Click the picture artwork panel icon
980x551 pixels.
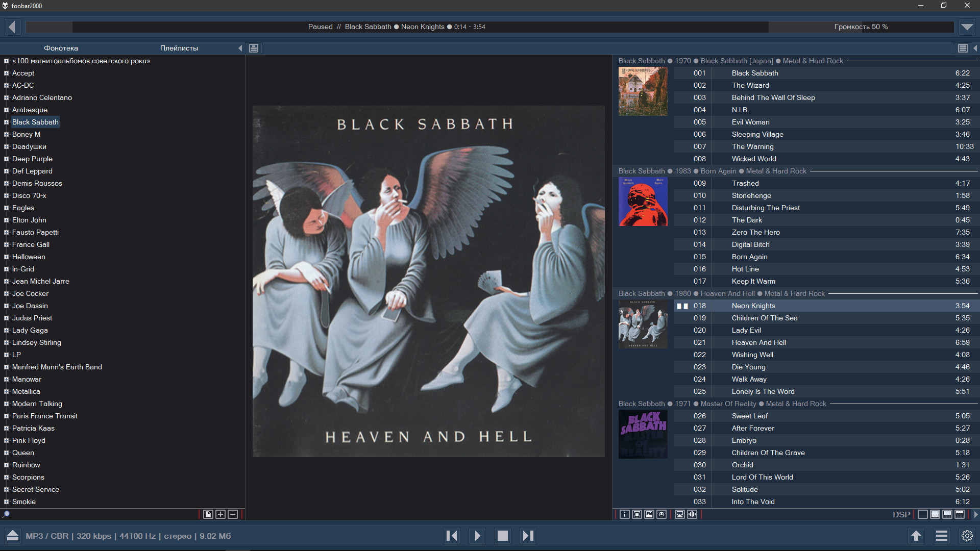649,514
